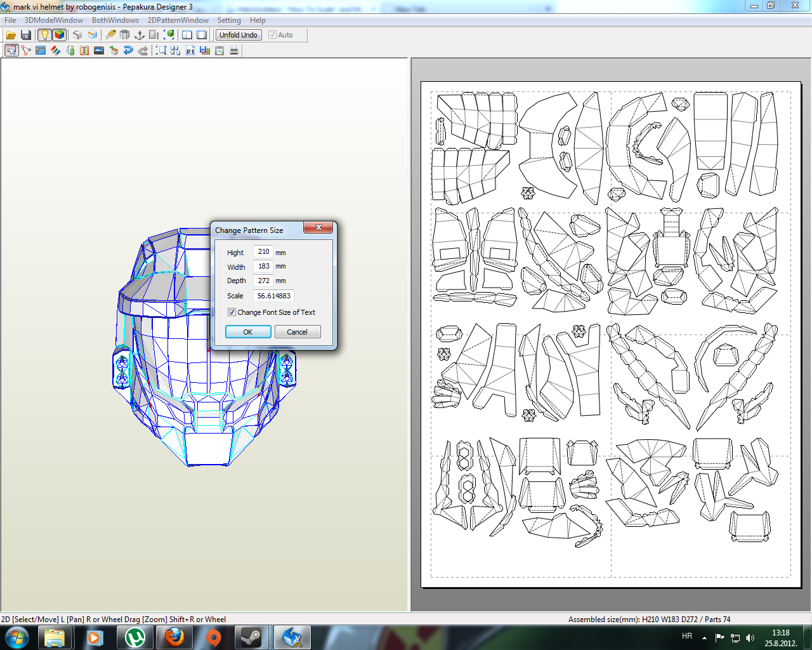Click the fit green cube to view icon
This screenshot has width=812, height=650.
(169, 35)
